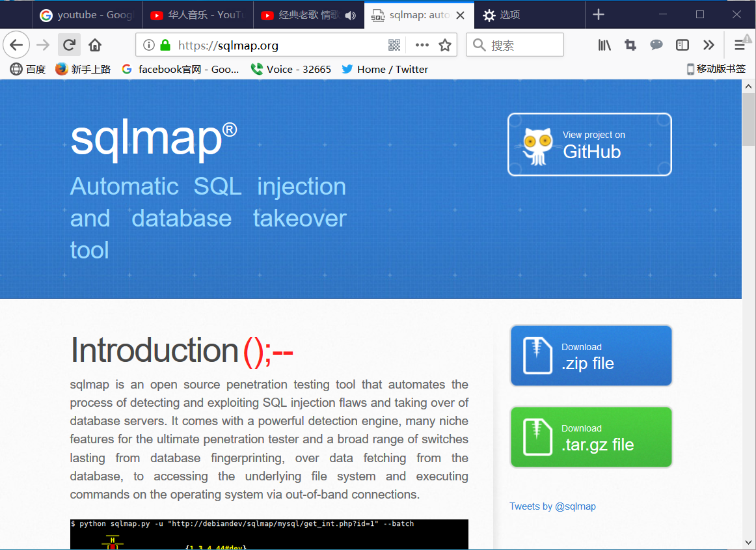Open Tweets by @sqlmap link
The image size is (756, 550).
(x=552, y=506)
